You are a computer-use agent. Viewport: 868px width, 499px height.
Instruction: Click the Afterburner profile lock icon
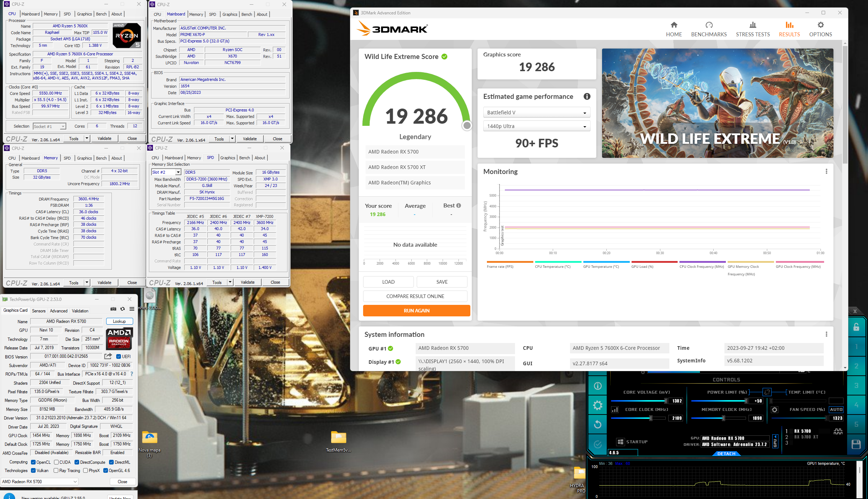coord(856,327)
